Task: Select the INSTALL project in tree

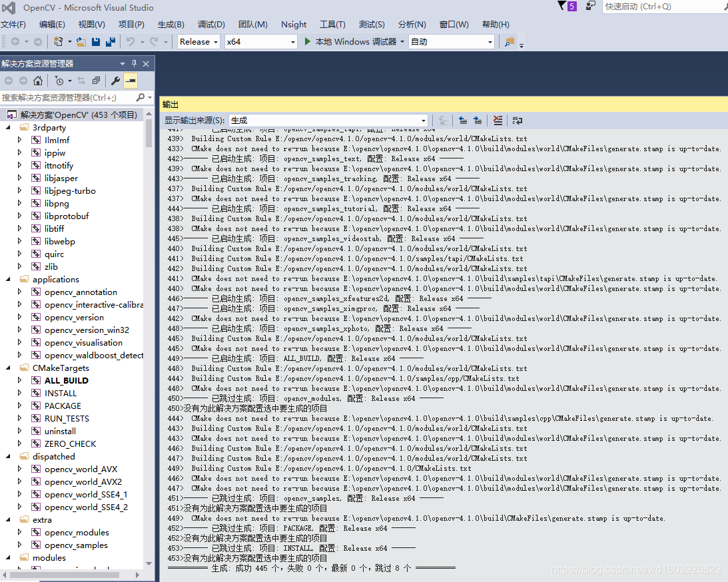Action: coord(61,393)
